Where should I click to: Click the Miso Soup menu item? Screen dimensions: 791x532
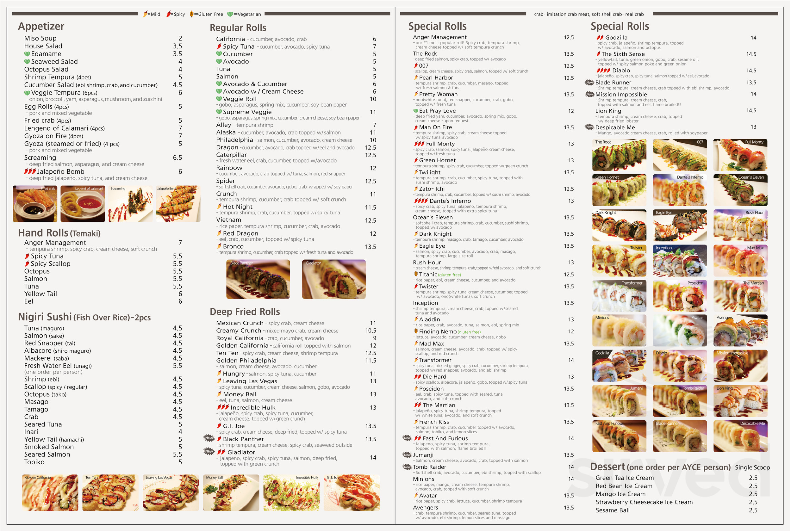(x=40, y=38)
